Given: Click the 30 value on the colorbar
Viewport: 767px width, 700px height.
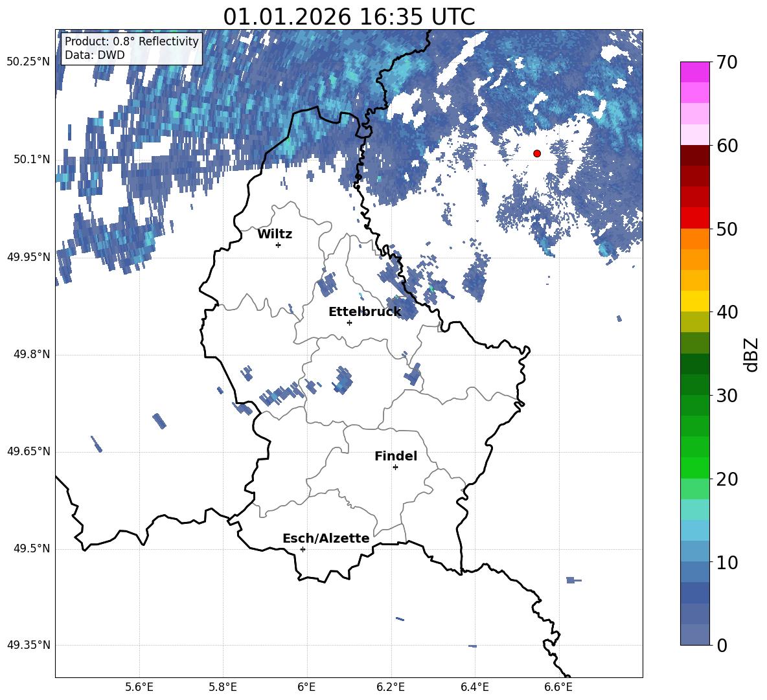Looking at the screenshot, I should tap(727, 396).
